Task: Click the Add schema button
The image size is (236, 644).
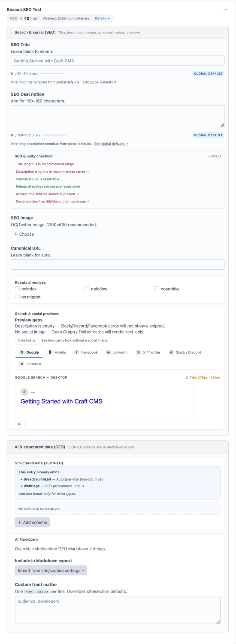Action: click(33, 522)
